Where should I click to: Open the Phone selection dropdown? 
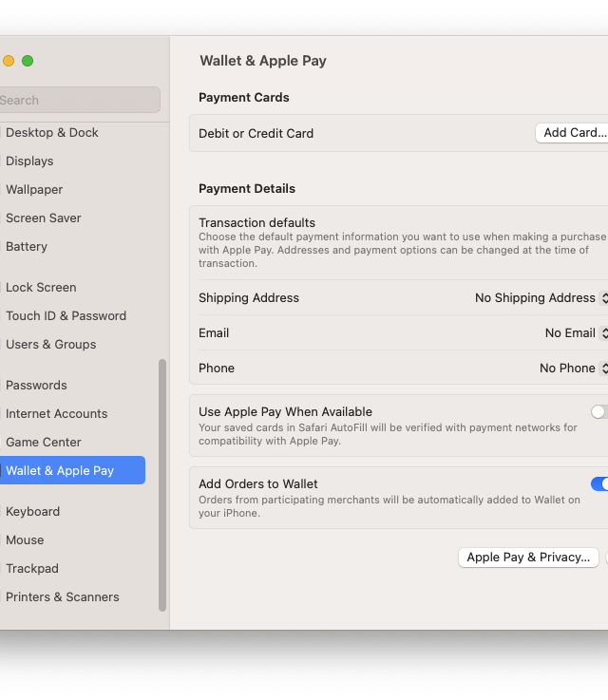point(573,369)
